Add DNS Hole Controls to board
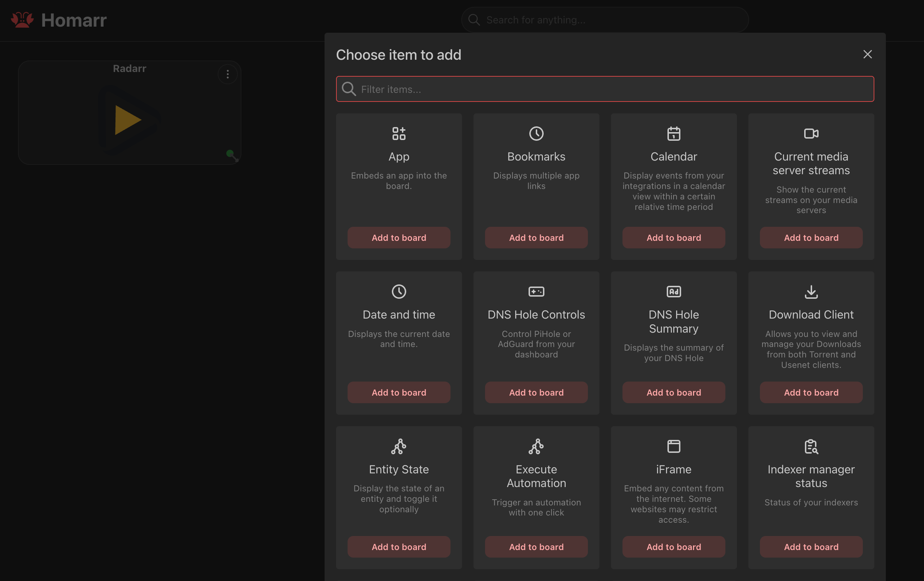Viewport: 924px width, 581px height. click(536, 392)
